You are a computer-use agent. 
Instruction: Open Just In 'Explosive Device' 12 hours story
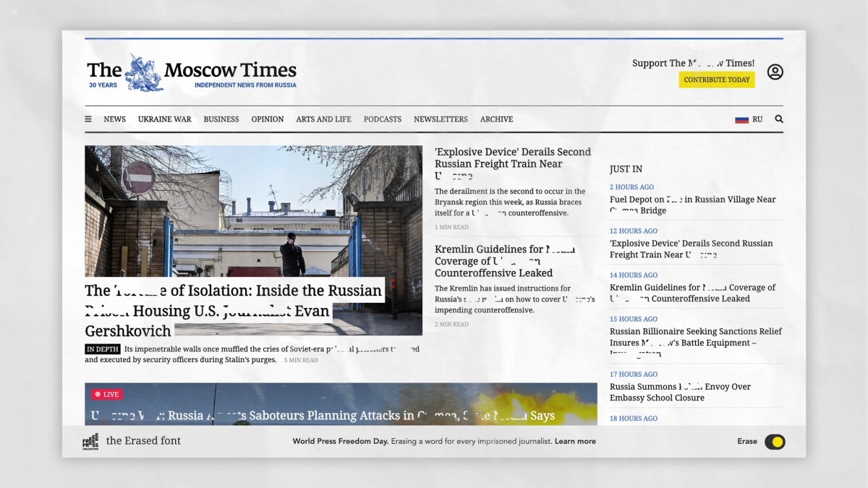(x=691, y=249)
